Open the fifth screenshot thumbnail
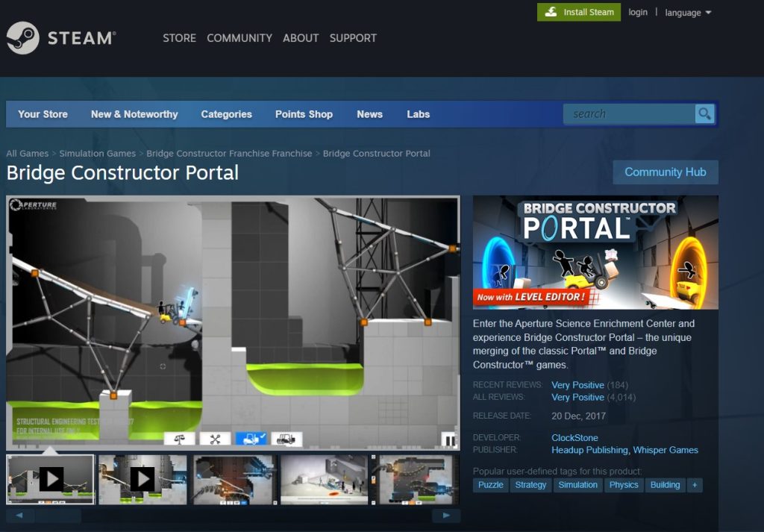 [415, 479]
